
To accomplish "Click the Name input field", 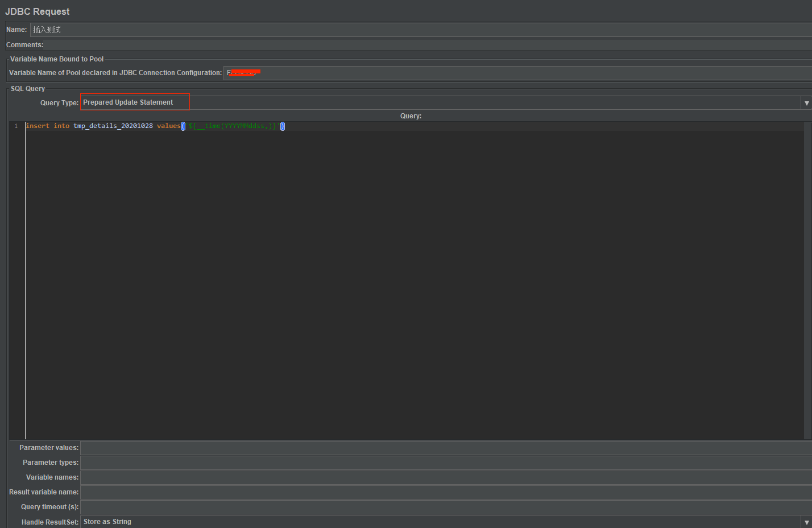I will point(421,30).
